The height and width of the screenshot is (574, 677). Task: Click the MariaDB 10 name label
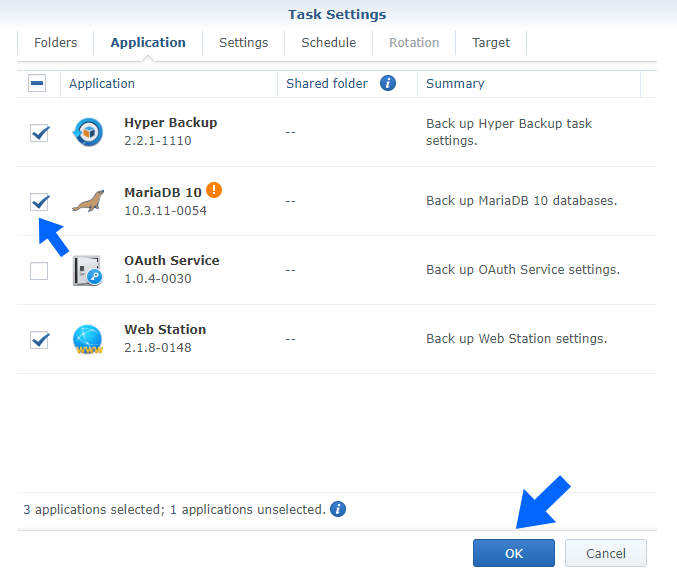pos(163,192)
